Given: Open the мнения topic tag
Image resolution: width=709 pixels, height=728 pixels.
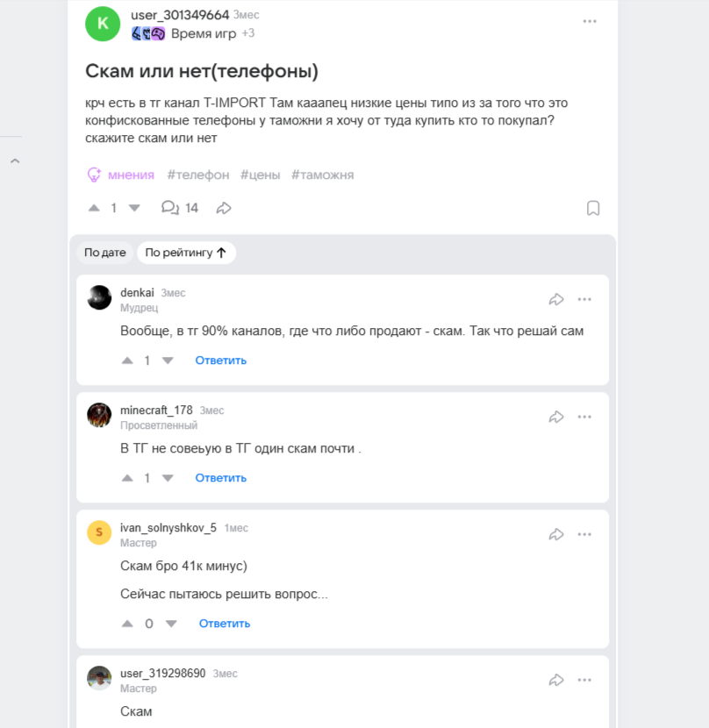Looking at the screenshot, I should (121, 175).
